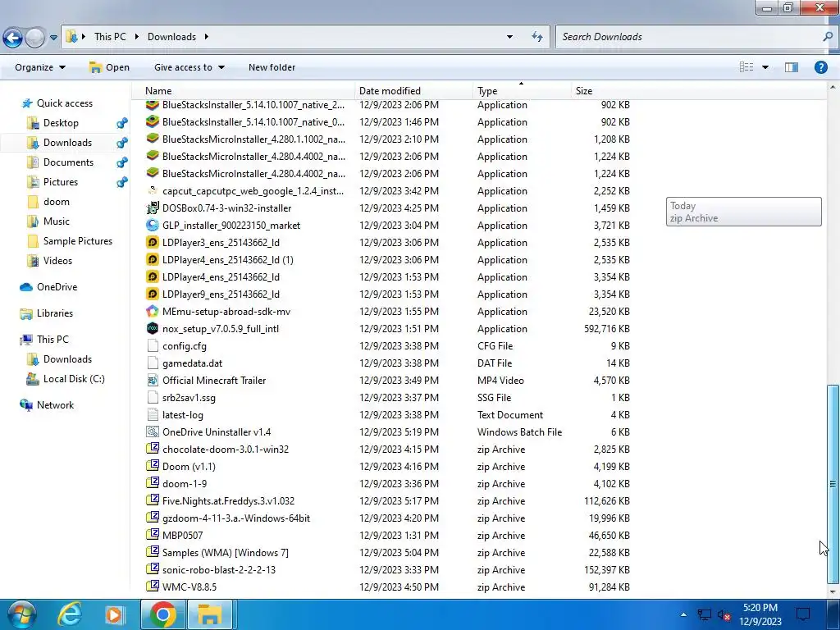Select the config.cfg file name
Image resolution: width=840 pixels, height=630 pixels.
(x=185, y=346)
